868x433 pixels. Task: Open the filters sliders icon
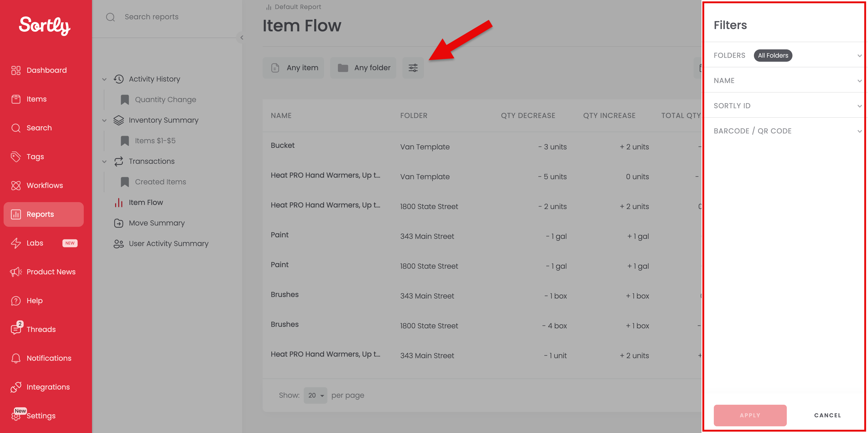413,68
